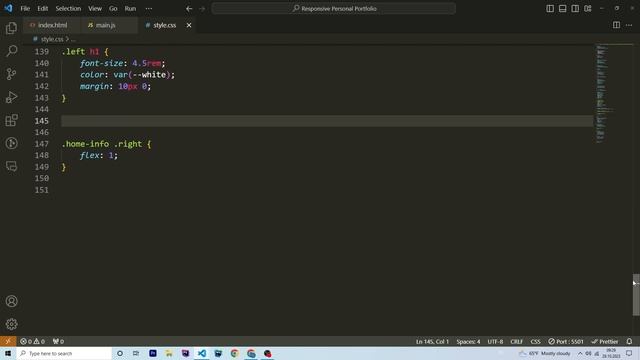Click the editor vertical scrollbar thumb
Screen dimensions: 640x360
pyautogui.click(x=636, y=295)
